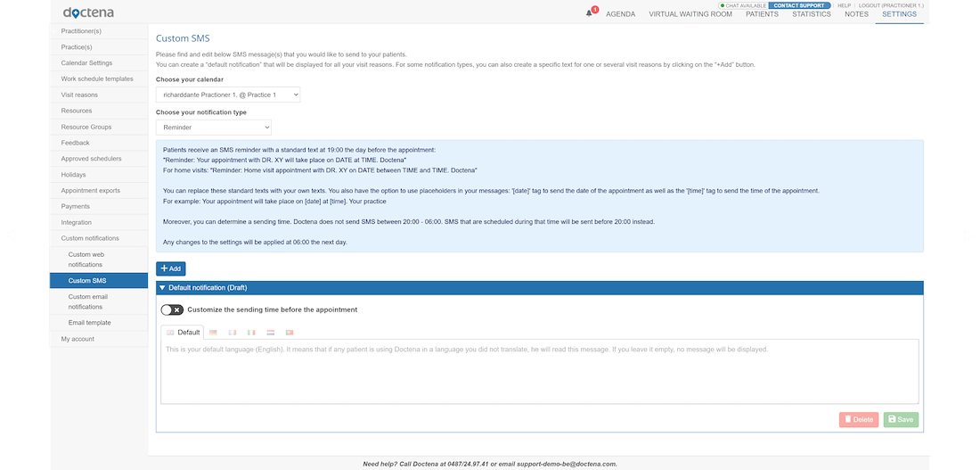Screen dimensions: 980x470
Task: Click the support-demo-be@doctena.com email text
Action: [x=566, y=465]
